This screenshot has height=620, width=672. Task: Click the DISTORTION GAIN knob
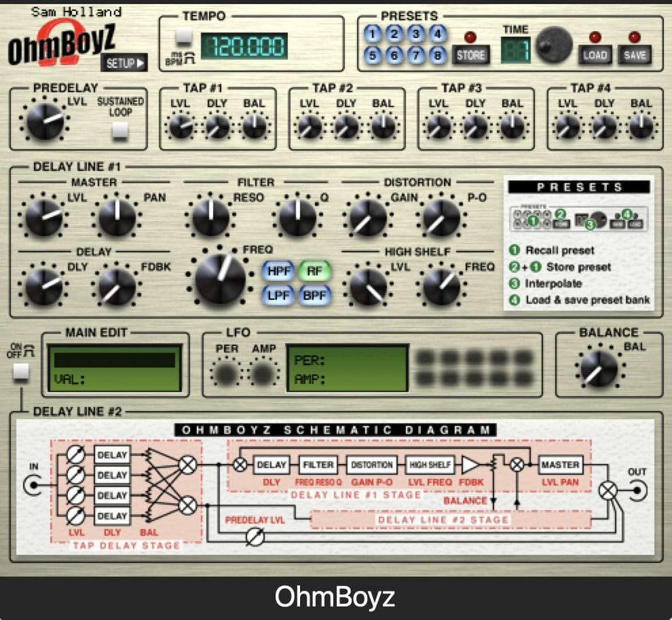click(x=368, y=218)
